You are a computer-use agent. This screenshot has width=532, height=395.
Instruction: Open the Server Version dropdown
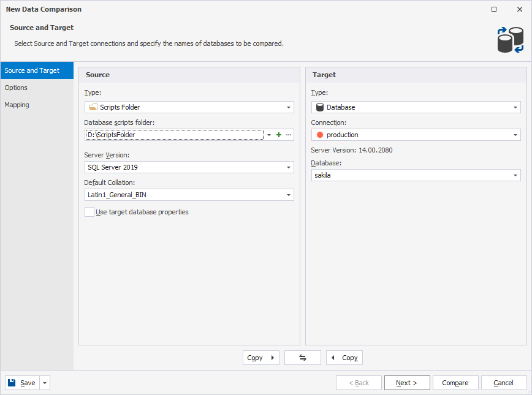tap(288, 167)
